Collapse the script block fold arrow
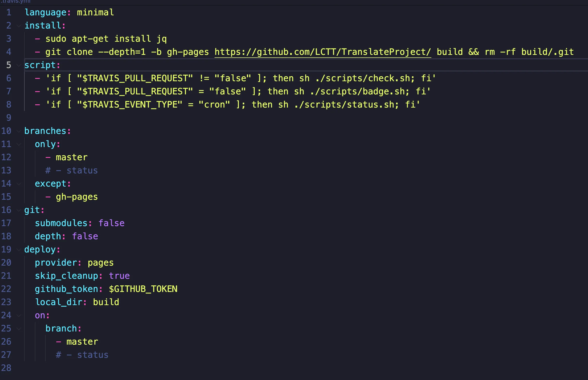 coord(19,65)
